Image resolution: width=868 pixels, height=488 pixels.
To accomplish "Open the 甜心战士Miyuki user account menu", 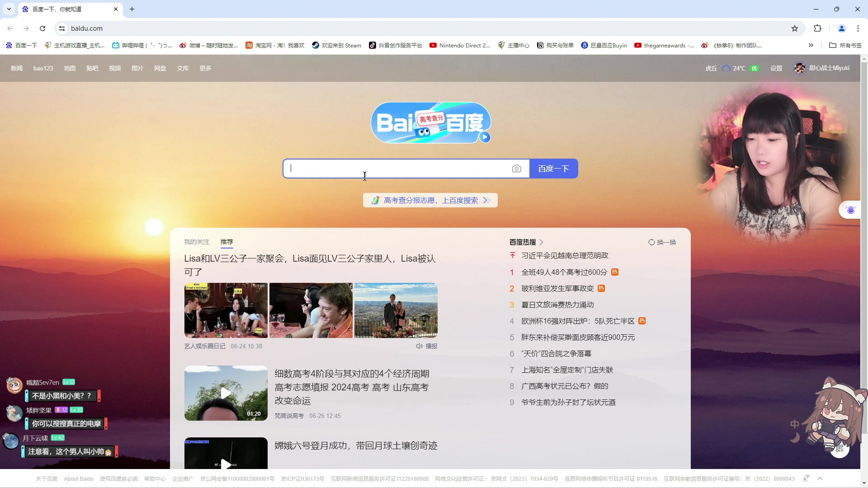I will click(x=822, y=68).
